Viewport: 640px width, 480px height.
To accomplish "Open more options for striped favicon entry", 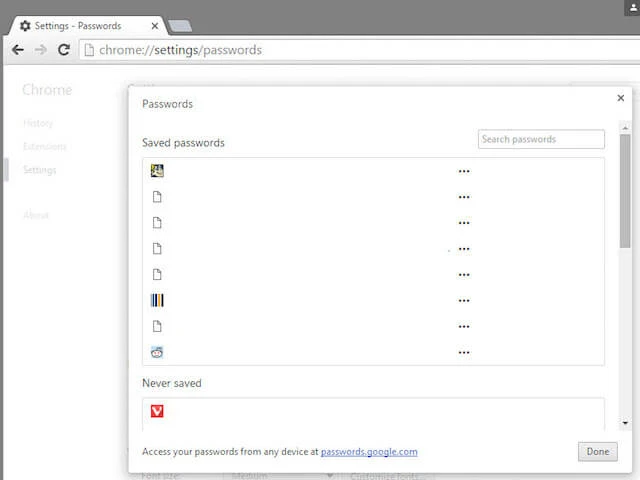I will (x=464, y=300).
